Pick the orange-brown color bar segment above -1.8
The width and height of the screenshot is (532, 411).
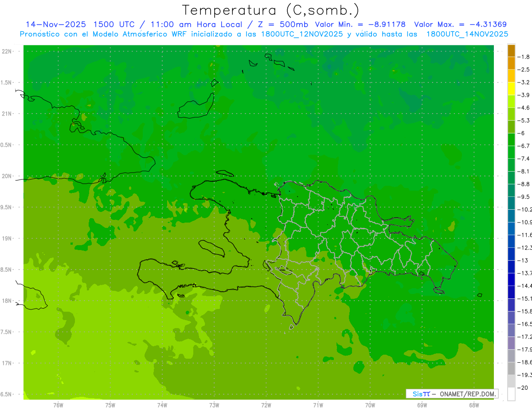[x=511, y=51]
